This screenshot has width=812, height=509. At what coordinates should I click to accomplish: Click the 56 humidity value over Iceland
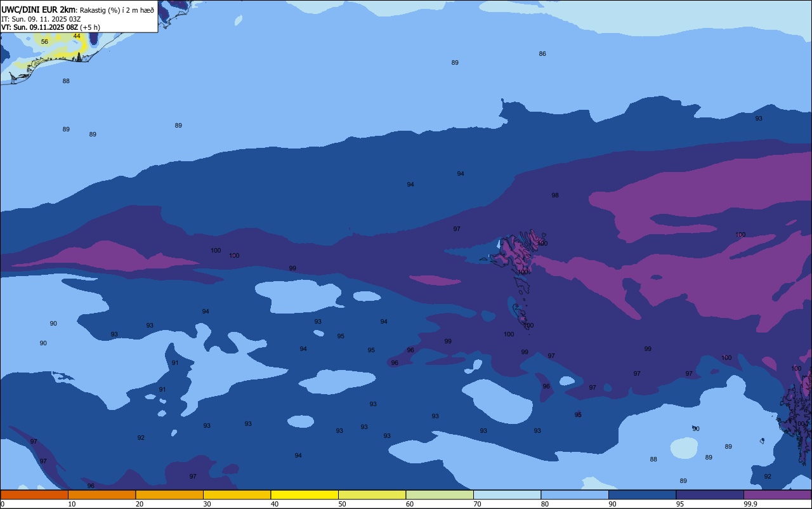pyautogui.click(x=44, y=42)
